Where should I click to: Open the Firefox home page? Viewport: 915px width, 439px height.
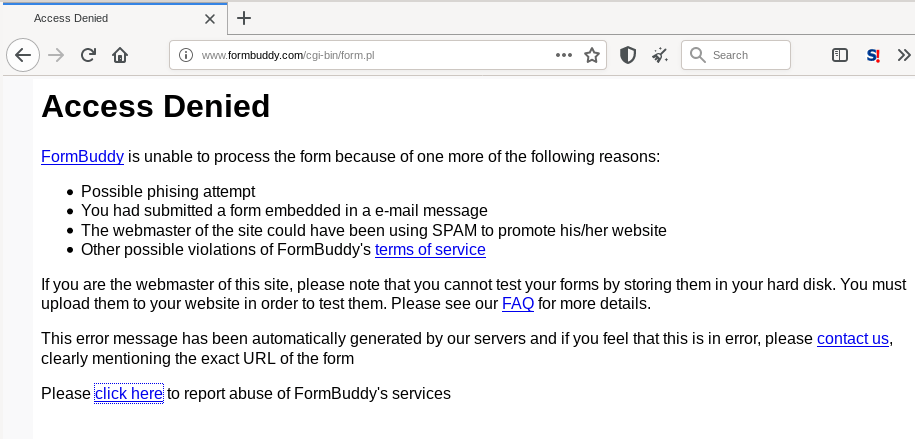coord(120,55)
